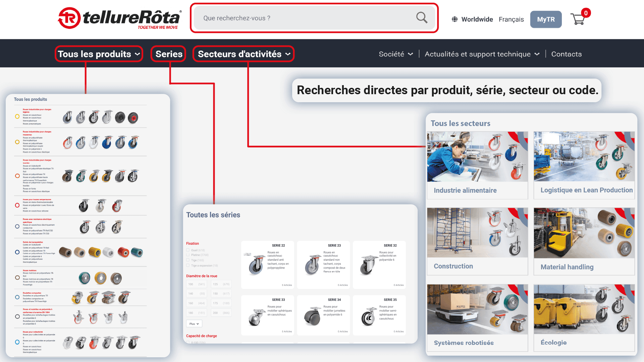
Task: Click the MyTR button
Action: (546, 19)
